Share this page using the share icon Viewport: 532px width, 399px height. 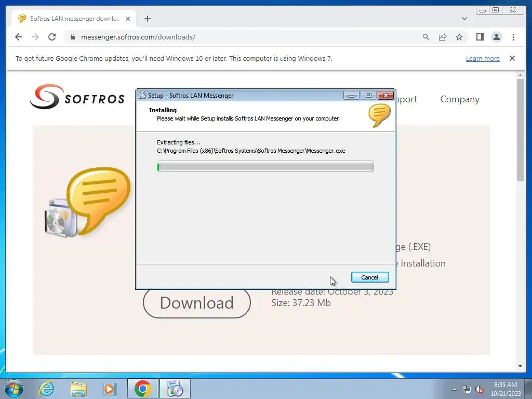coord(443,37)
